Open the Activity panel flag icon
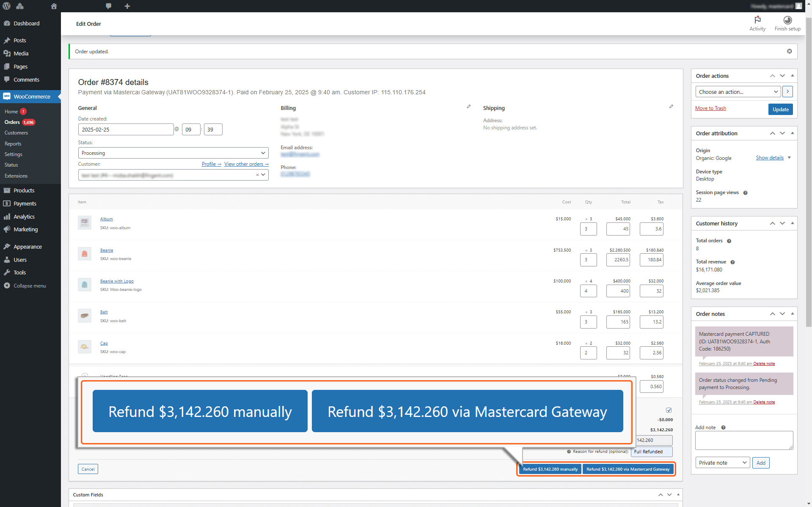 [x=757, y=20]
